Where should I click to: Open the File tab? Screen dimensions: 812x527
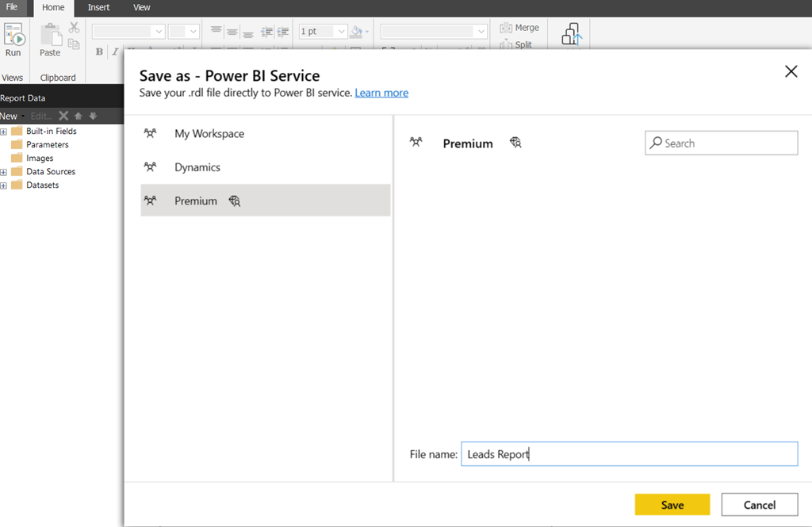coord(12,7)
